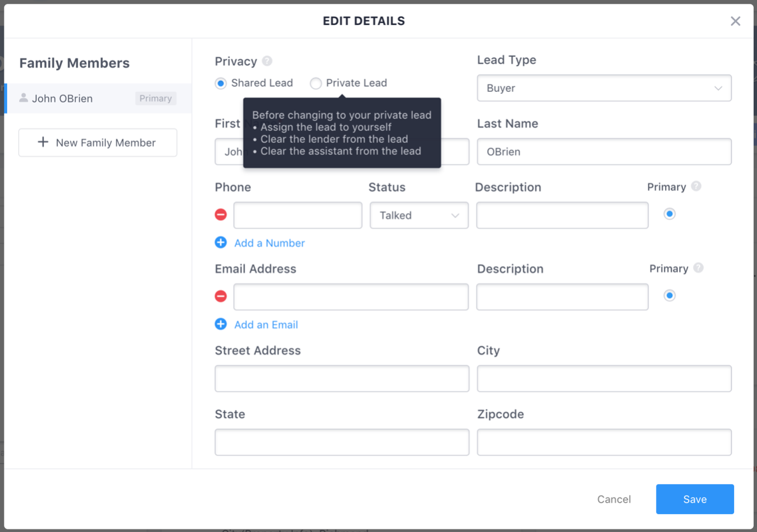This screenshot has height=532, width=757.
Task: Click the blue plus icon for Add an Email
Action: pyautogui.click(x=221, y=324)
